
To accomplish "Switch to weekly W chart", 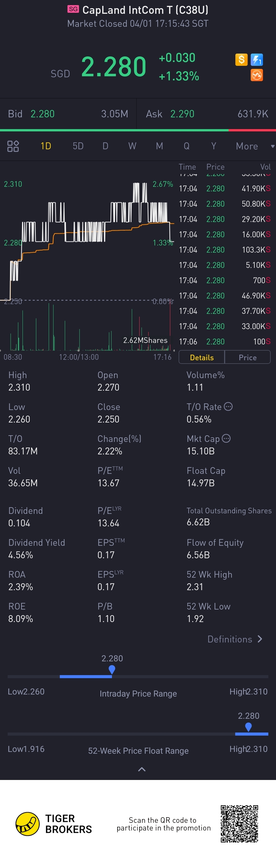I will click(x=132, y=146).
